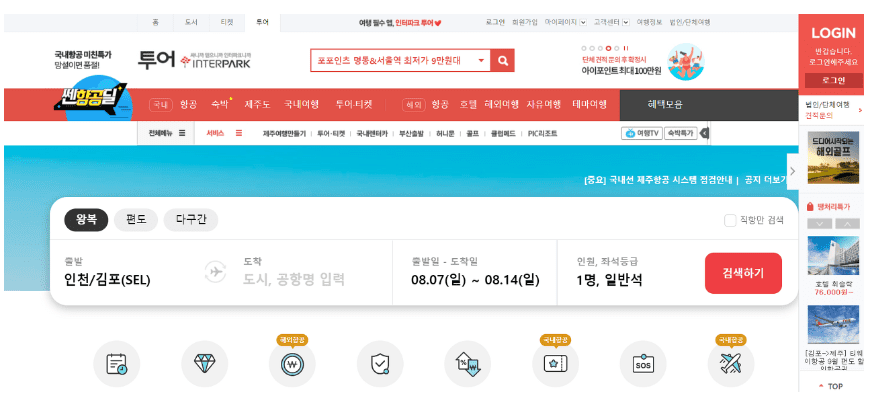The height and width of the screenshot is (405, 871).
Task: Open the SOS badge circle icon
Action: [x=643, y=364]
